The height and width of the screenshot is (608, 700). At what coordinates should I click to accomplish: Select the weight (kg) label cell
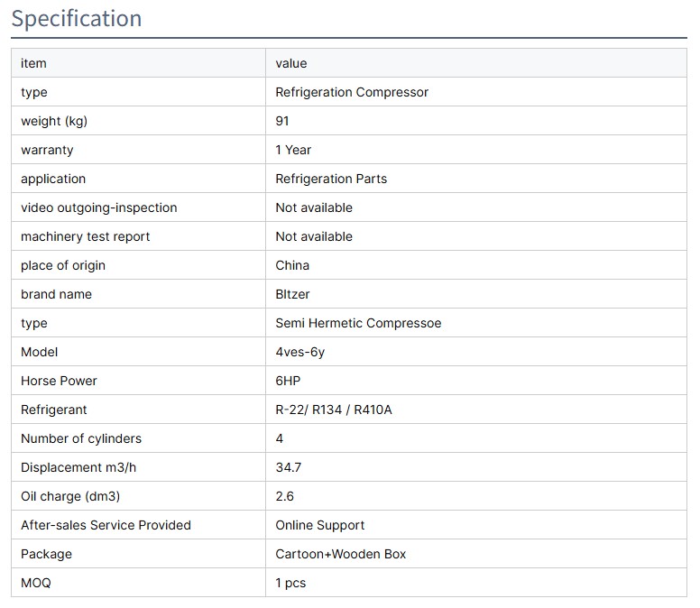click(x=54, y=121)
